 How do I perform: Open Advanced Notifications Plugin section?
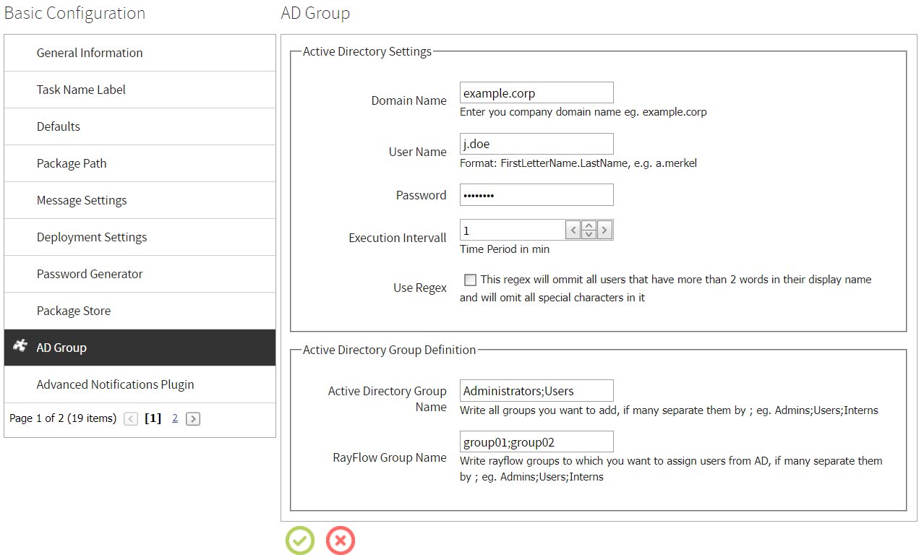(116, 384)
